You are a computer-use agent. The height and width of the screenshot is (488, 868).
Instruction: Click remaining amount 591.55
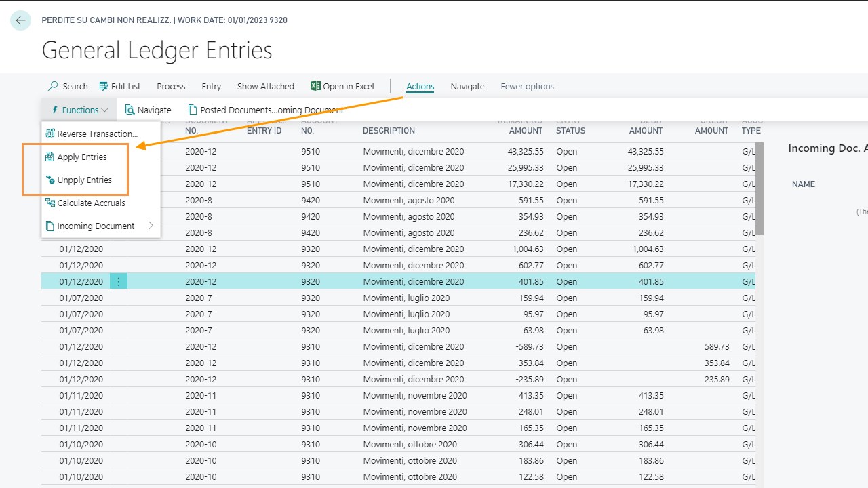pyautogui.click(x=532, y=200)
